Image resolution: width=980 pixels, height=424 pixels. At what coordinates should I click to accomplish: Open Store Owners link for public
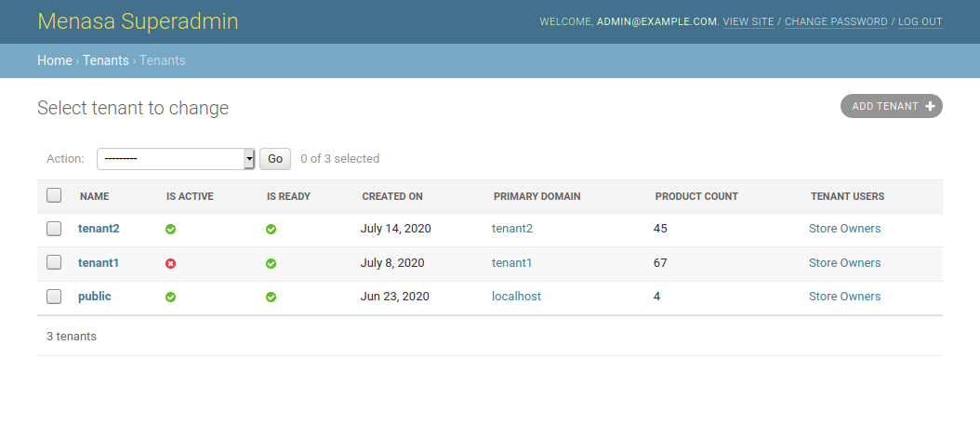[844, 297]
